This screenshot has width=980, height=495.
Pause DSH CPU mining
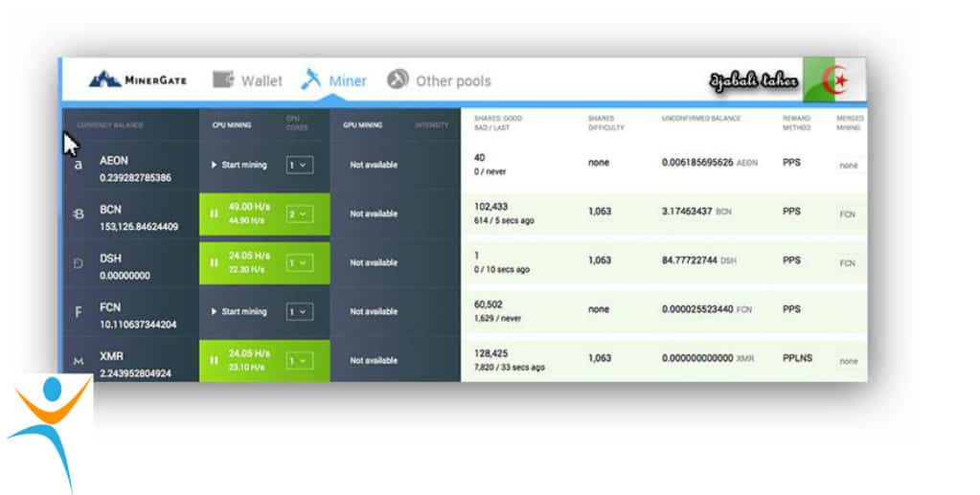pyautogui.click(x=214, y=262)
